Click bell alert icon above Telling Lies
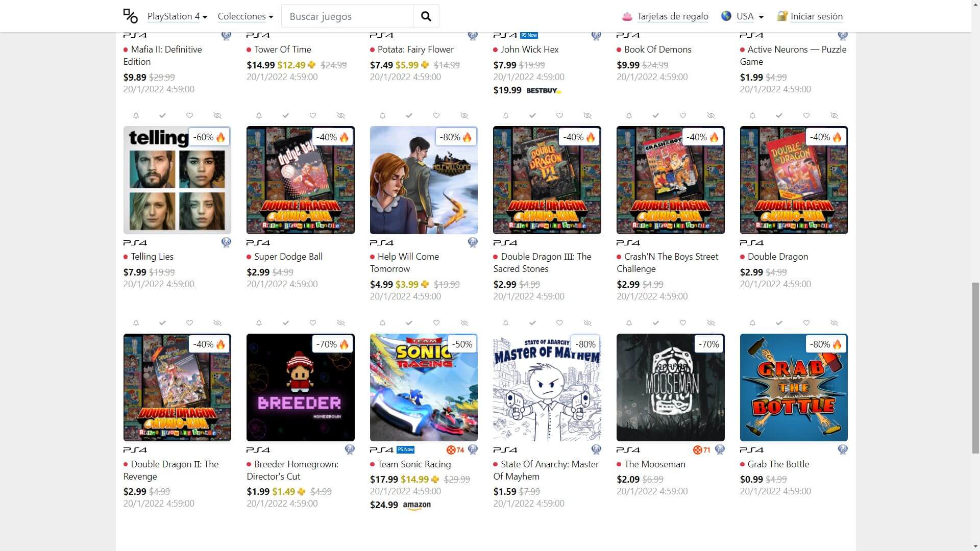 (136, 116)
